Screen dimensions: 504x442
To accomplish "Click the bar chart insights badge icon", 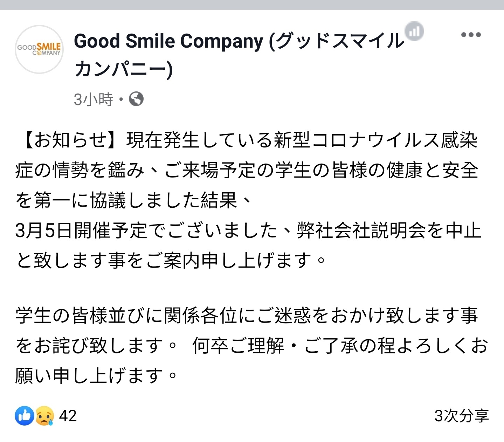I will click(414, 31).
